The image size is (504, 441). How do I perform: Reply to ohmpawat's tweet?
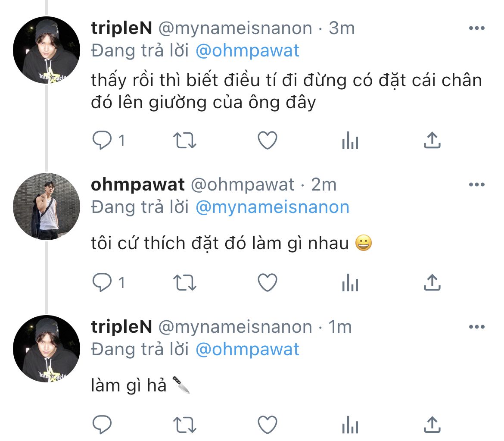click(103, 283)
